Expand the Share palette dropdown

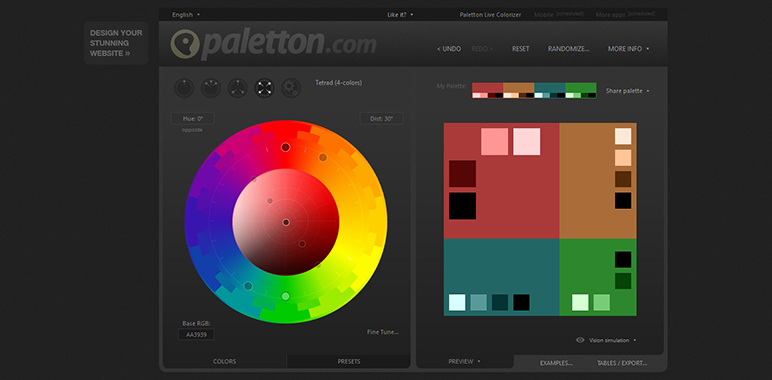[x=627, y=91]
